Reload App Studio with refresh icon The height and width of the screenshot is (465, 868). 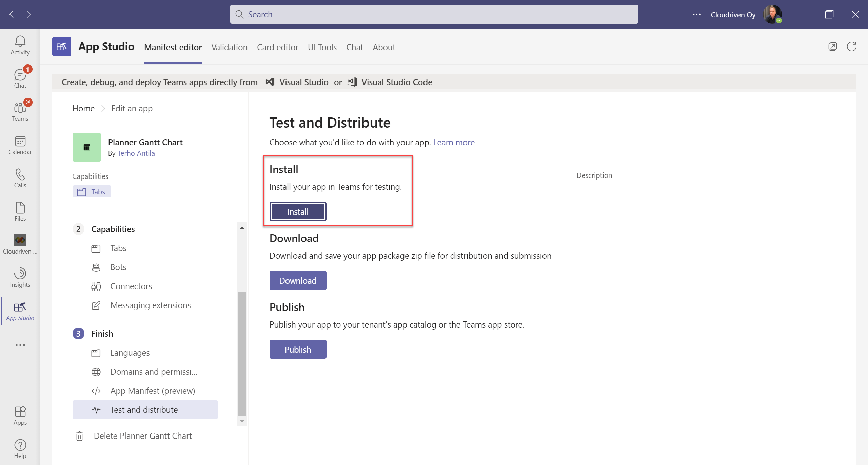pos(851,46)
